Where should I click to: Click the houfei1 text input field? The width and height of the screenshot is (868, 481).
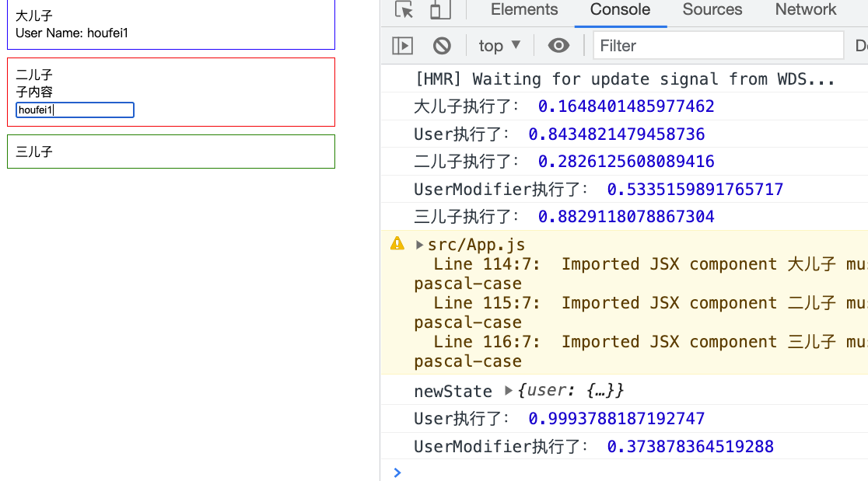click(75, 110)
